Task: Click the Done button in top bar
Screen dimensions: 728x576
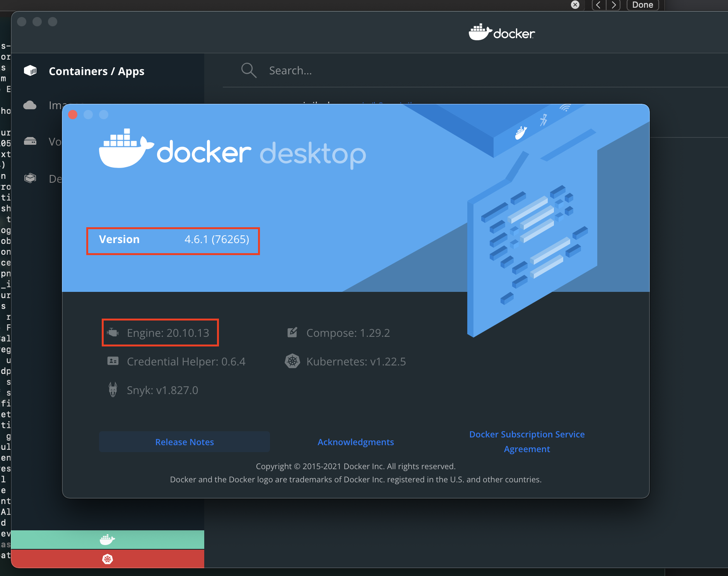Action: (643, 5)
